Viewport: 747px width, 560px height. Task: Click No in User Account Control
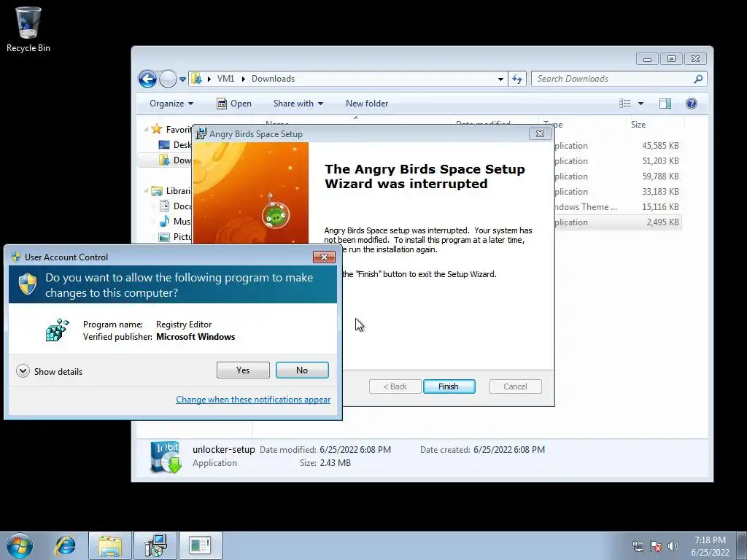point(302,370)
